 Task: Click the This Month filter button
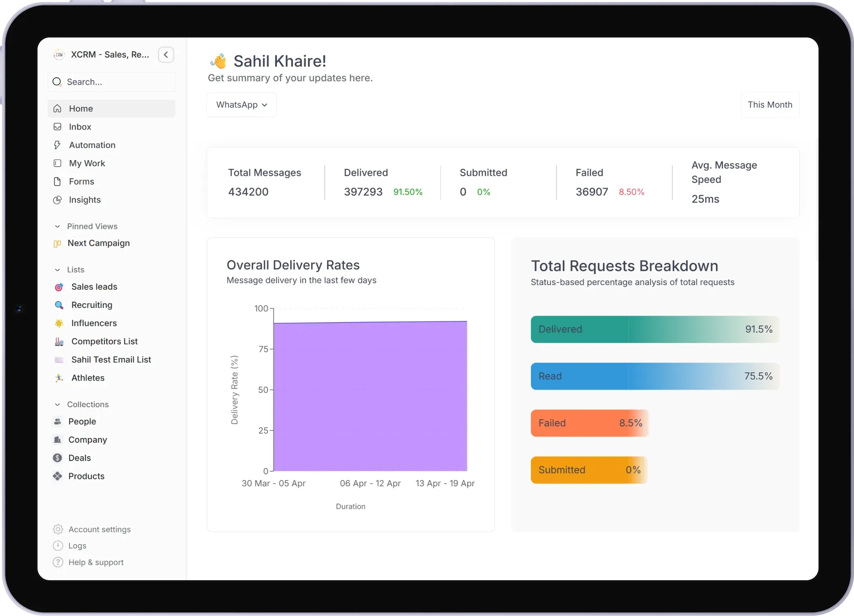pos(769,105)
